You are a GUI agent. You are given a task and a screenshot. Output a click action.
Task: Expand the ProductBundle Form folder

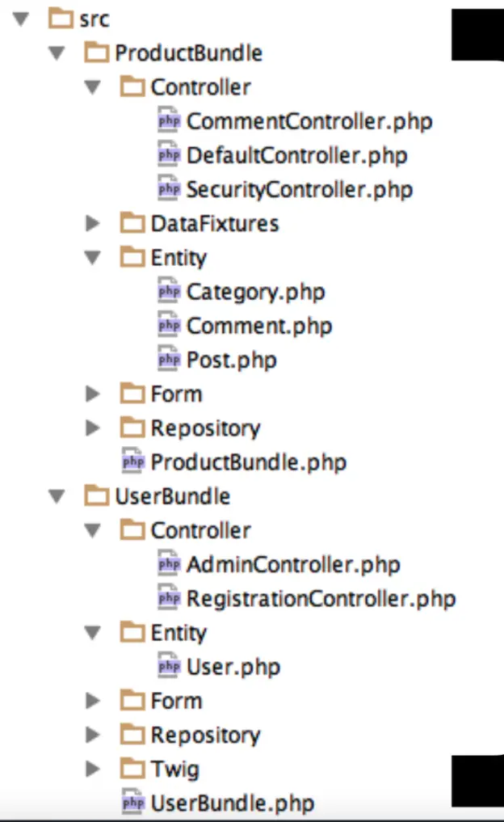point(93,394)
